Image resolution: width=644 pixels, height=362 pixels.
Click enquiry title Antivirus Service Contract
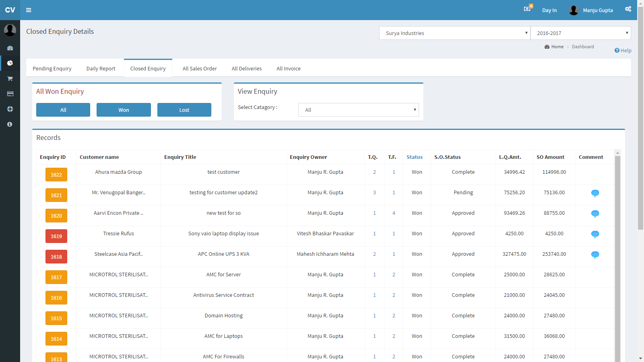pyautogui.click(x=223, y=295)
